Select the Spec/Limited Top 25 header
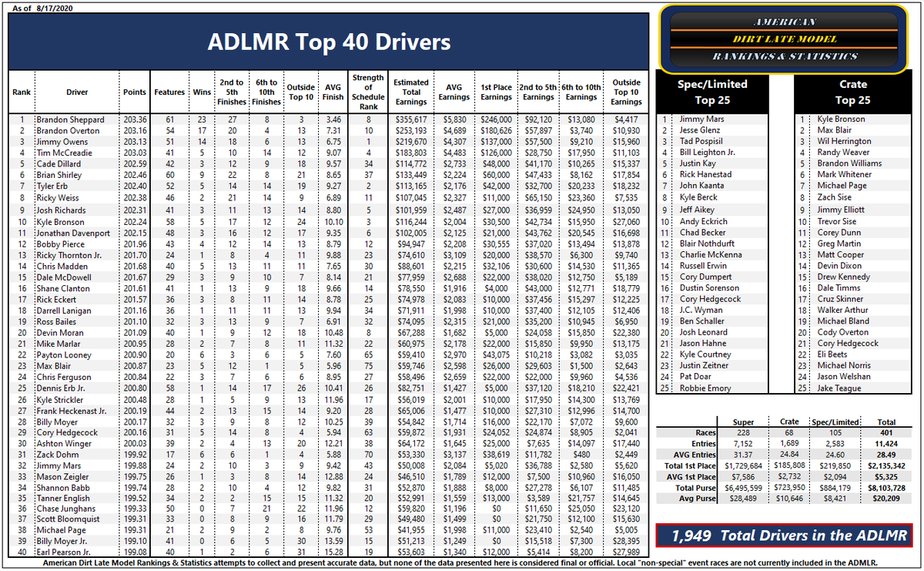Image resolution: width=924 pixels, height=571 pixels. 711,92
